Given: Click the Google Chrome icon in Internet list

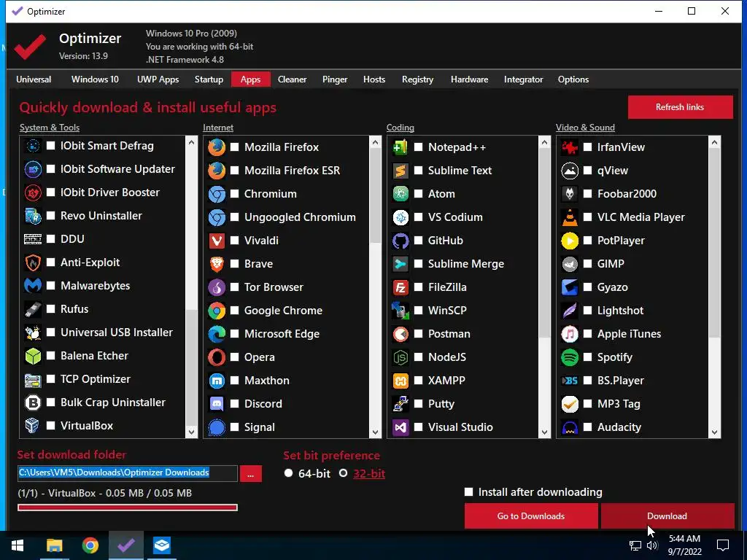Looking at the screenshot, I should pos(217,311).
